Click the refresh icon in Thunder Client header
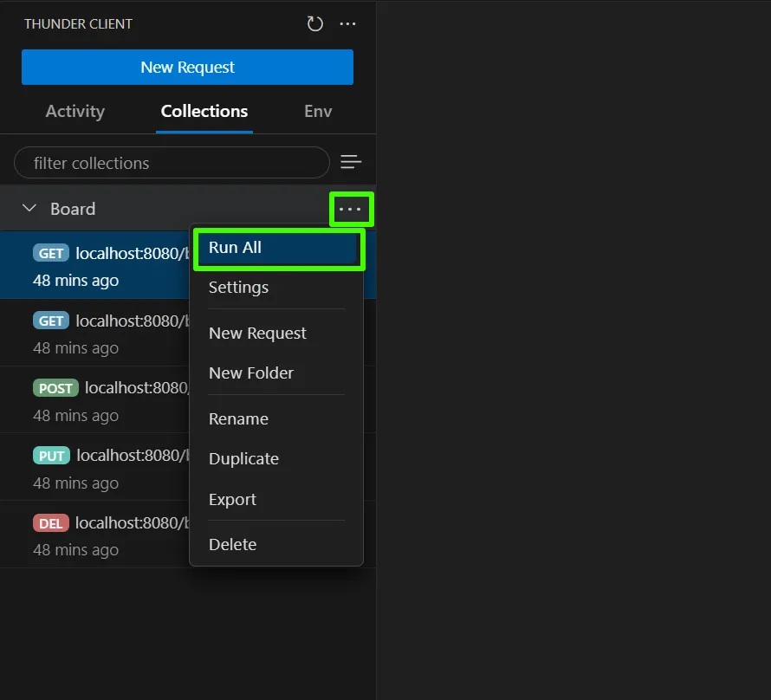Viewport: 771px width, 700px height. coord(314,23)
